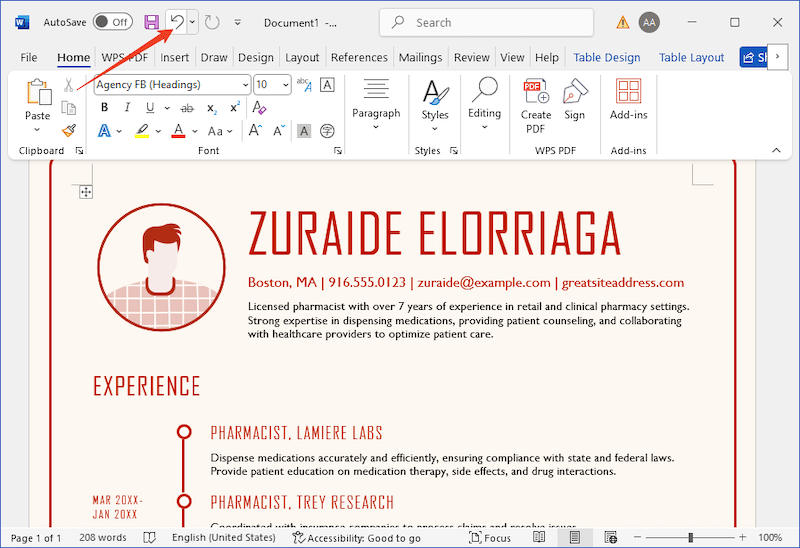Open the Table Design tab

pos(607,58)
